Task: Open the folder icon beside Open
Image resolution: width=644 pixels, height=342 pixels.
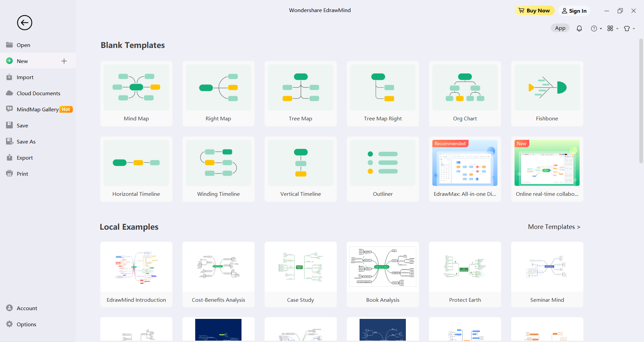Action: (x=9, y=45)
